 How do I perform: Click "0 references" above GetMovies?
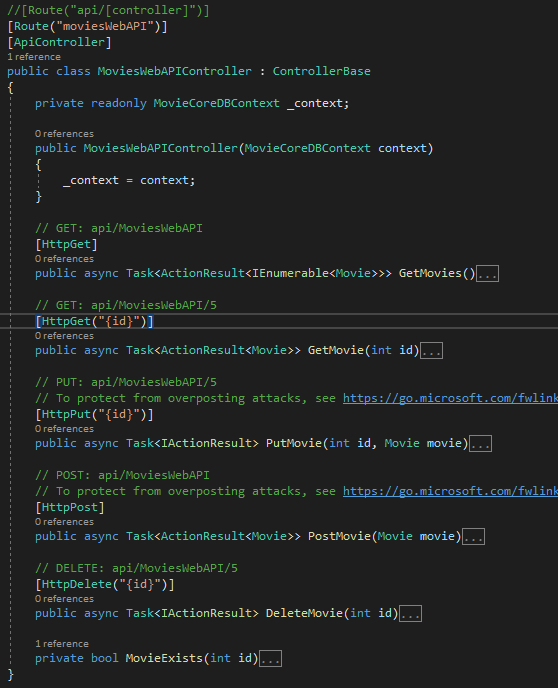(x=64, y=259)
